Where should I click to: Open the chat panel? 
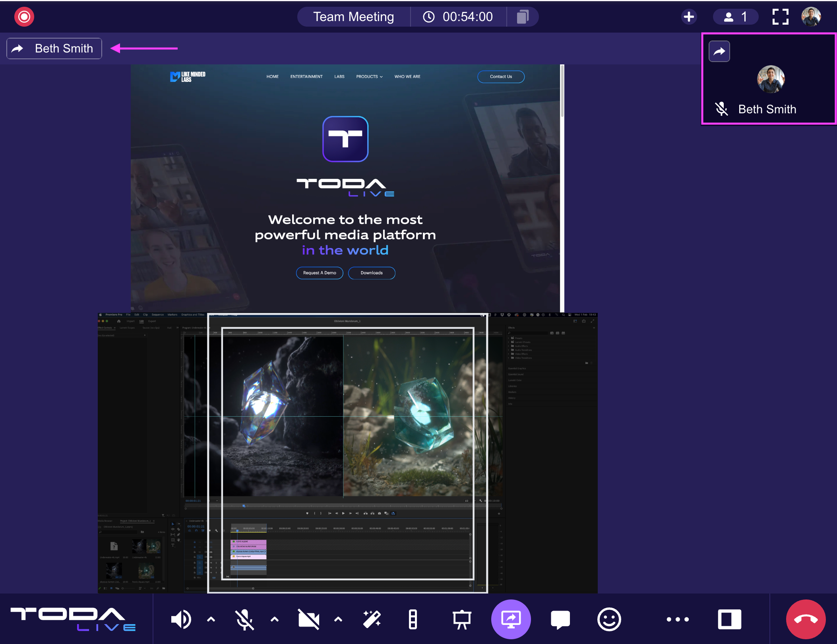tap(560, 619)
